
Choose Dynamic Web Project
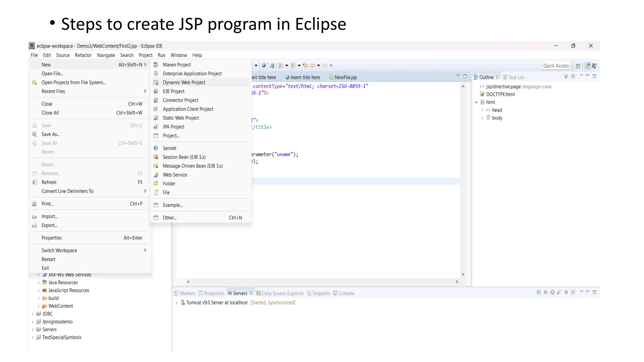click(x=201, y=82)
